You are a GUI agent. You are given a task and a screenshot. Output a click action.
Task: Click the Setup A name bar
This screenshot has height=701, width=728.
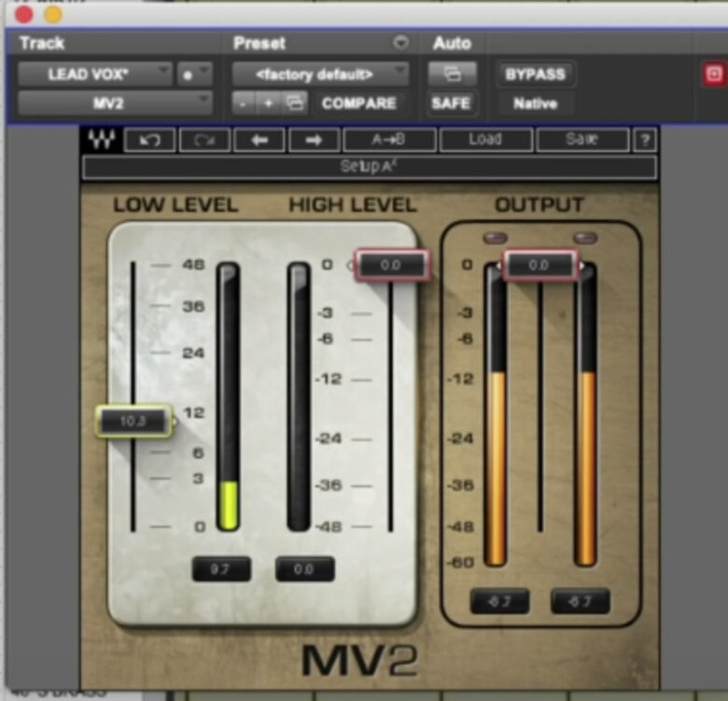tap(370, 167)
